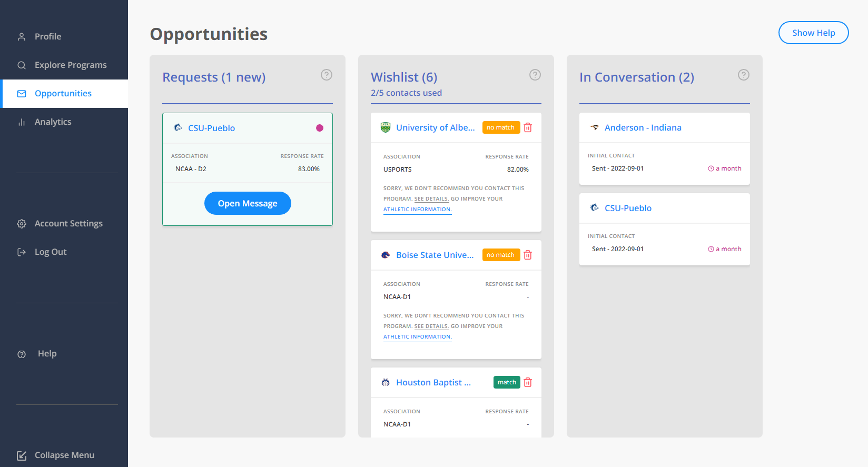Click the Houston Baptist logo icon
Image resolution: width=868 pixels, height=467 pixels.
click(386, 382)
